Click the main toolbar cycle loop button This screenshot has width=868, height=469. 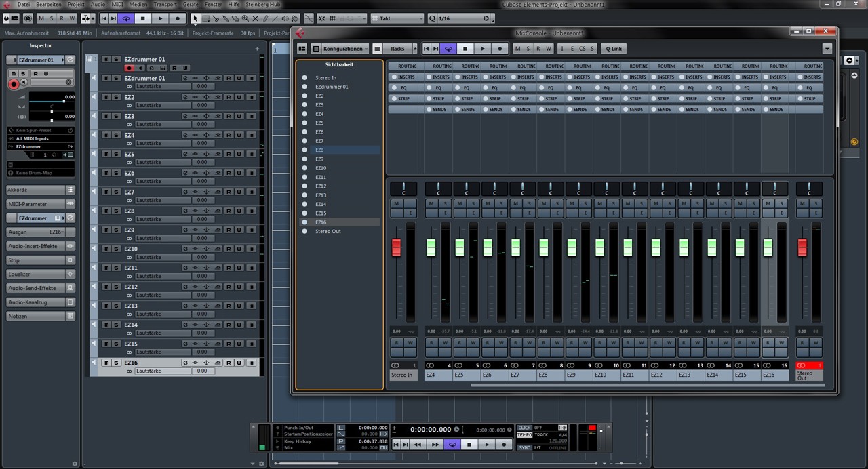tap(126, 18)
